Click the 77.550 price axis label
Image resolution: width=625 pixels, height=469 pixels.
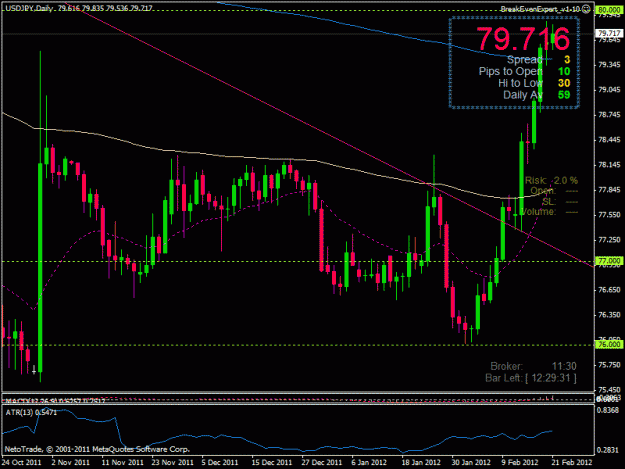click(609, 215)
